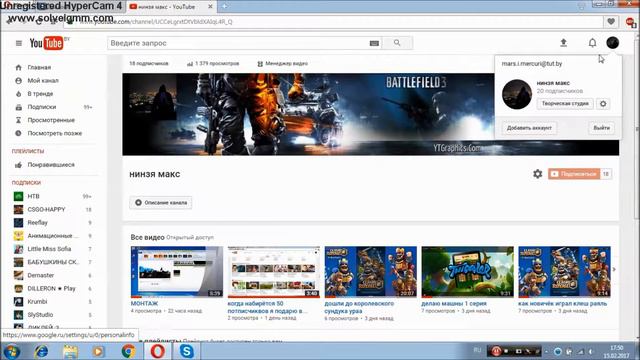
Task: Click the SlyStudio channel icon
Action: point(18,315)
